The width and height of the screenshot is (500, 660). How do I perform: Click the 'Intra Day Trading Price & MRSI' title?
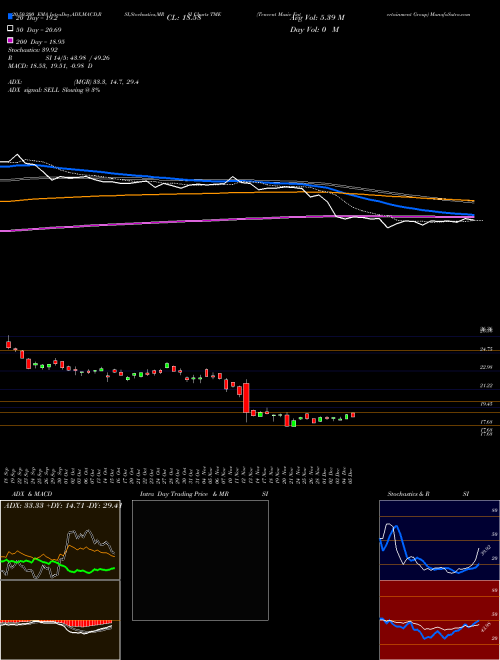(x=204, y=494)
